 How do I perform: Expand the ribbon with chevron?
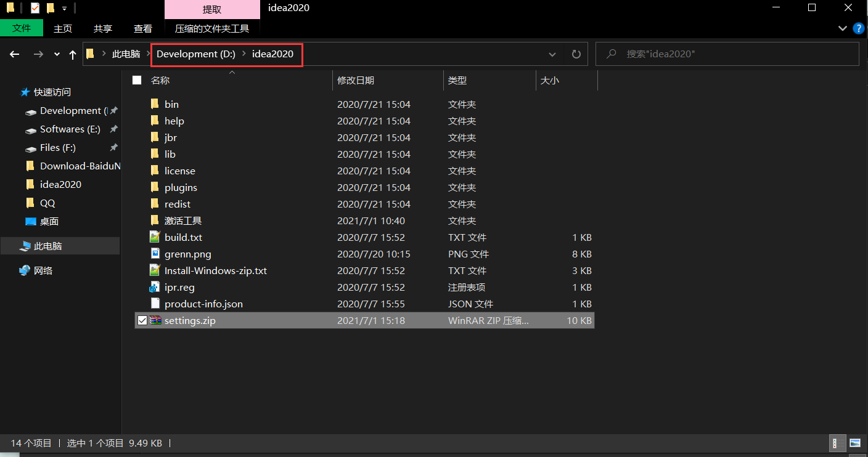tap(843, 28)
